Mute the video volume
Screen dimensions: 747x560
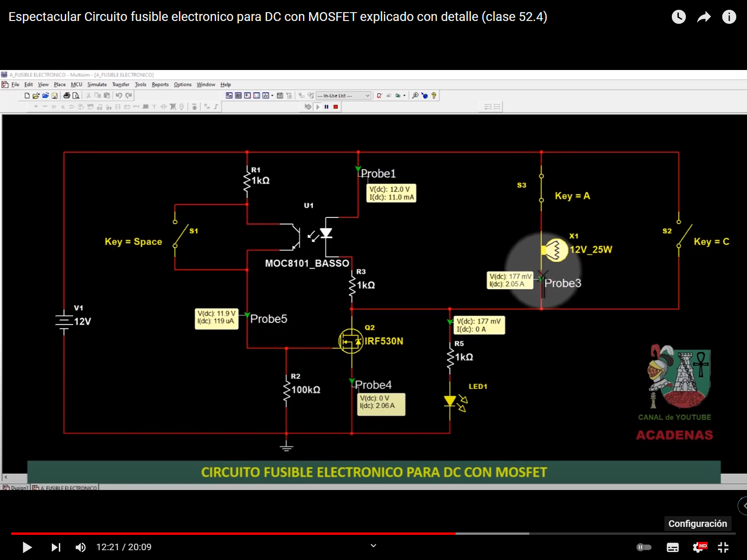point(81,547)
